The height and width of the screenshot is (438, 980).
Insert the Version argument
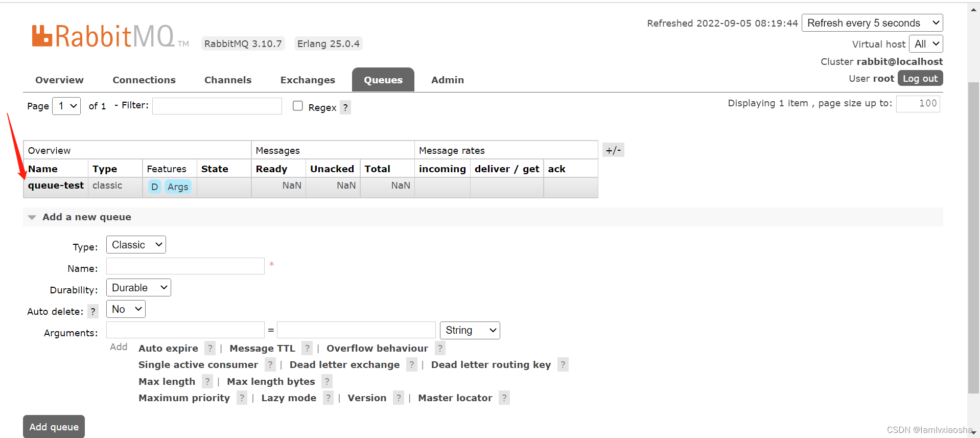point(367,398)
